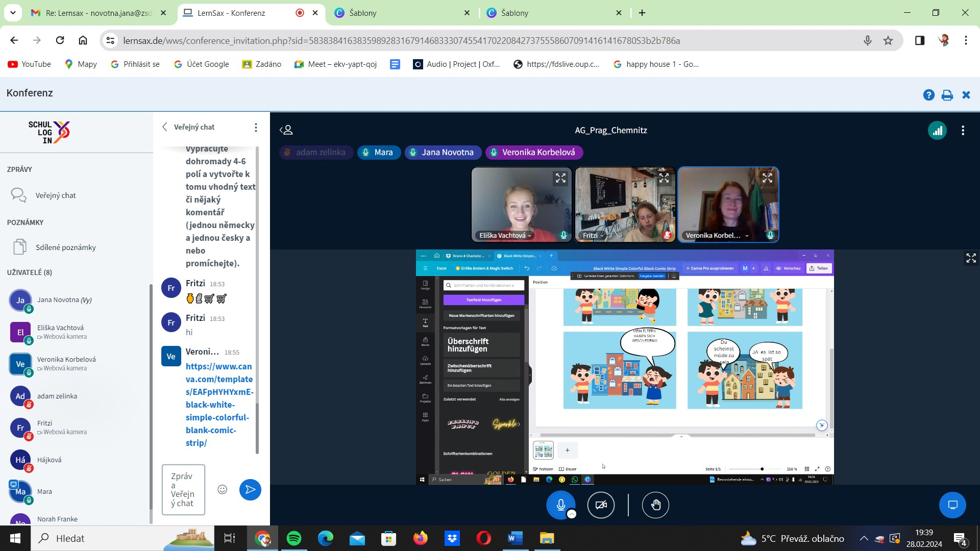Click Veronika Korbelová talking indicator
Viewport: 980px width, 551px height.
(533, 152)
